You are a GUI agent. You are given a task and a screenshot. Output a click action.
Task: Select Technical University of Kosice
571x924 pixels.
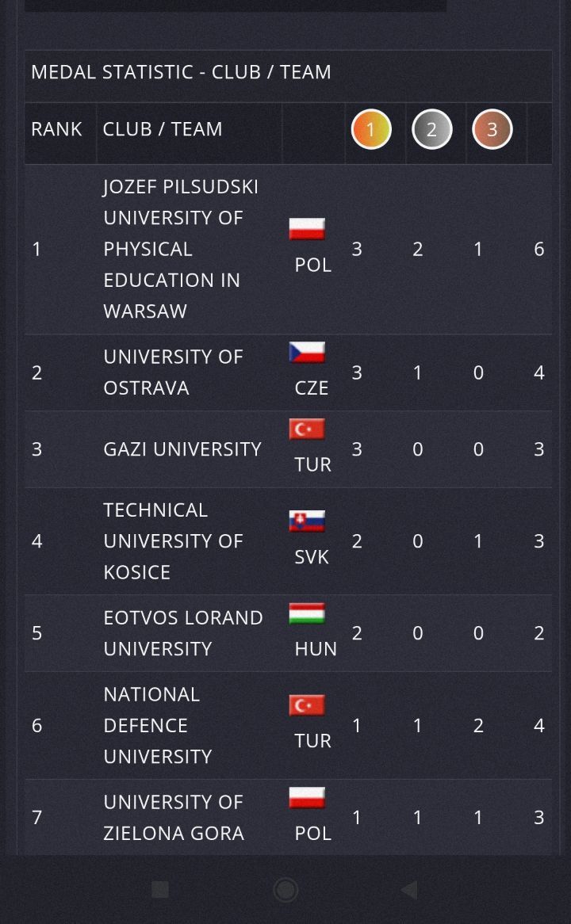click(174, 541)
